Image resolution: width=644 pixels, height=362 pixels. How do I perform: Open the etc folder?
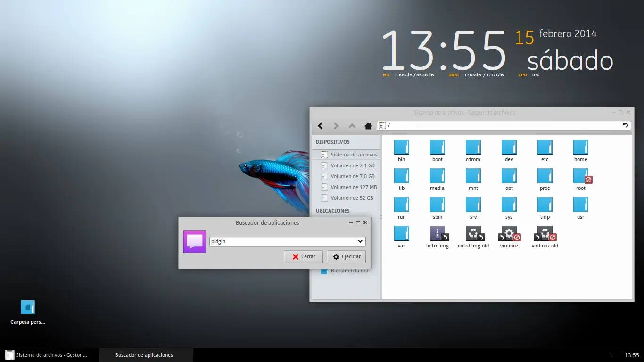[545, 147]
